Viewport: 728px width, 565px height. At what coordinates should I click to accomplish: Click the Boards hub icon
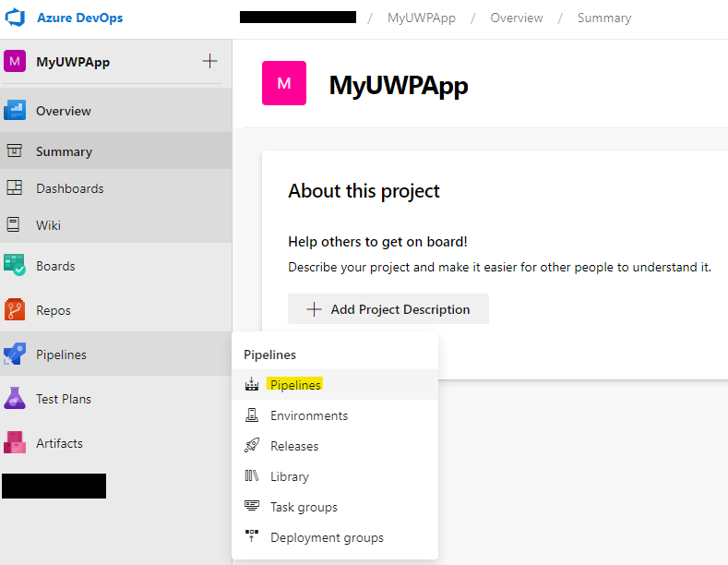coord(15,265)
